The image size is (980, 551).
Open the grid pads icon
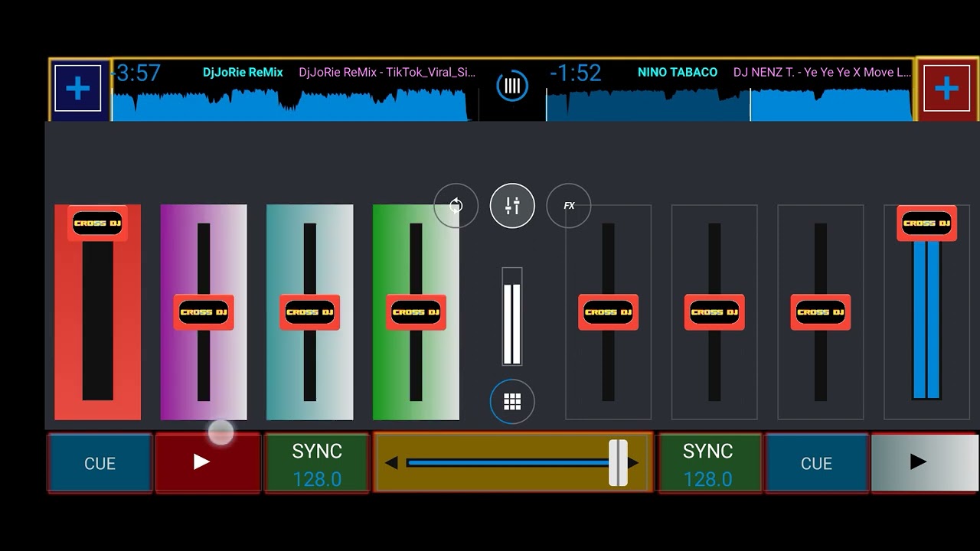(512, 401)
